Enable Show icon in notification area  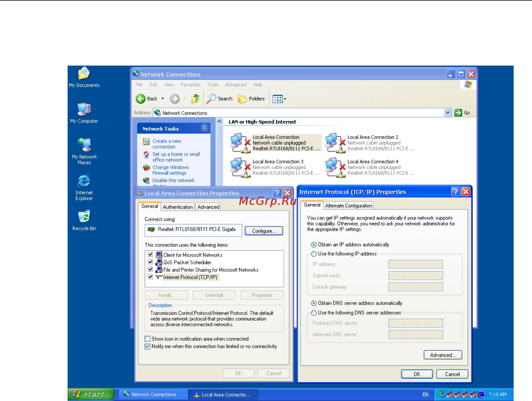coord(148,339)
